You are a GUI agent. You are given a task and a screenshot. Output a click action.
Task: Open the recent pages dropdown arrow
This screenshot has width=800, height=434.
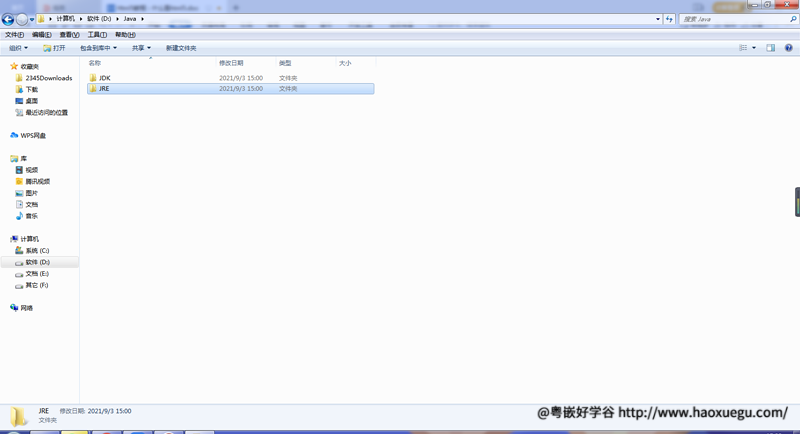[x=32, y=19]
